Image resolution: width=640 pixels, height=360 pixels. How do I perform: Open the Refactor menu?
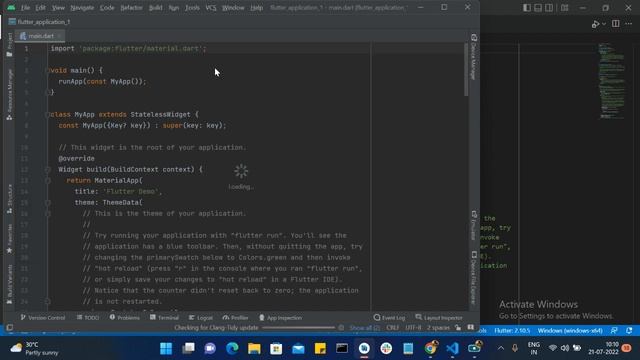click(131, 8)
